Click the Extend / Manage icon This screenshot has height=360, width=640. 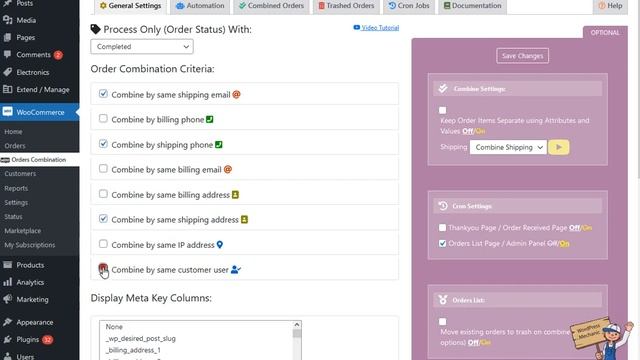point(7,89)
